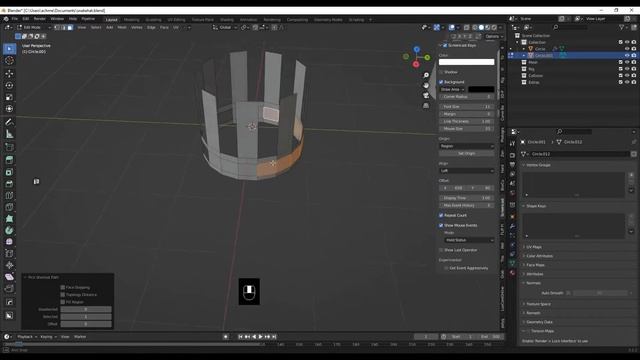Open the Edit Mode dropdown
Viewport: 640px width, 360px height.
tap(34, 27)
